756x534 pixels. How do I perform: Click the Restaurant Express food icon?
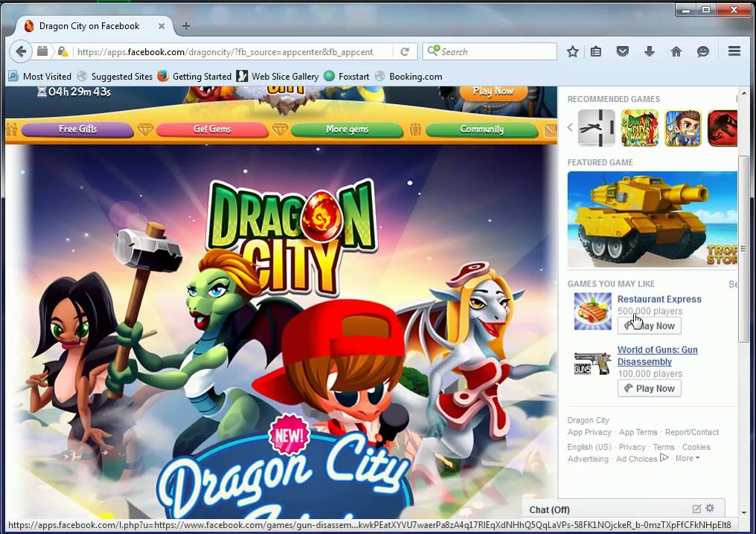tap(592, 312)
